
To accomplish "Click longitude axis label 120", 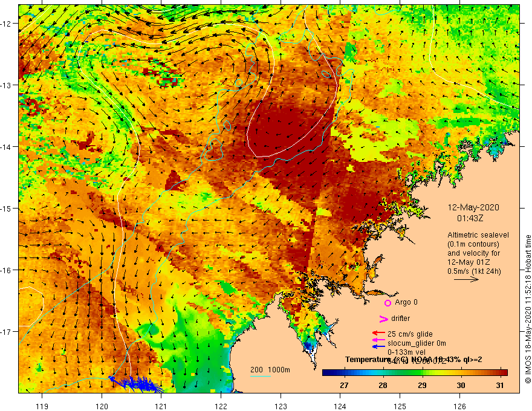I will click(x=102, y=406).
